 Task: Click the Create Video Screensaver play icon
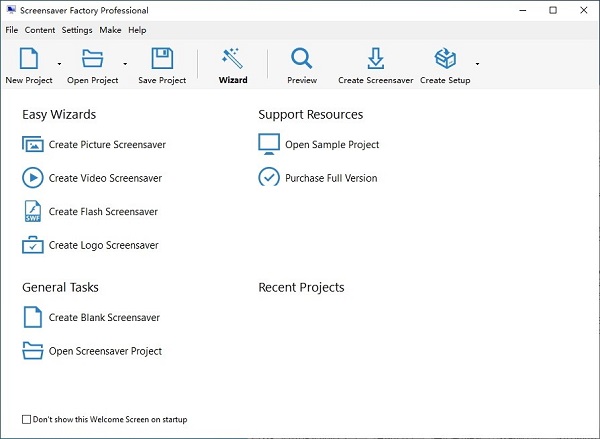33,178
